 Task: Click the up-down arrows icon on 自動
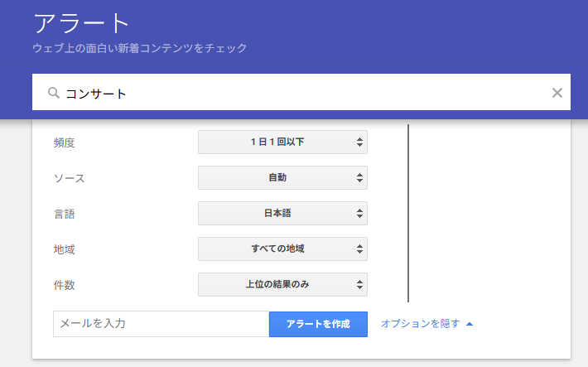tap(359, 177)
